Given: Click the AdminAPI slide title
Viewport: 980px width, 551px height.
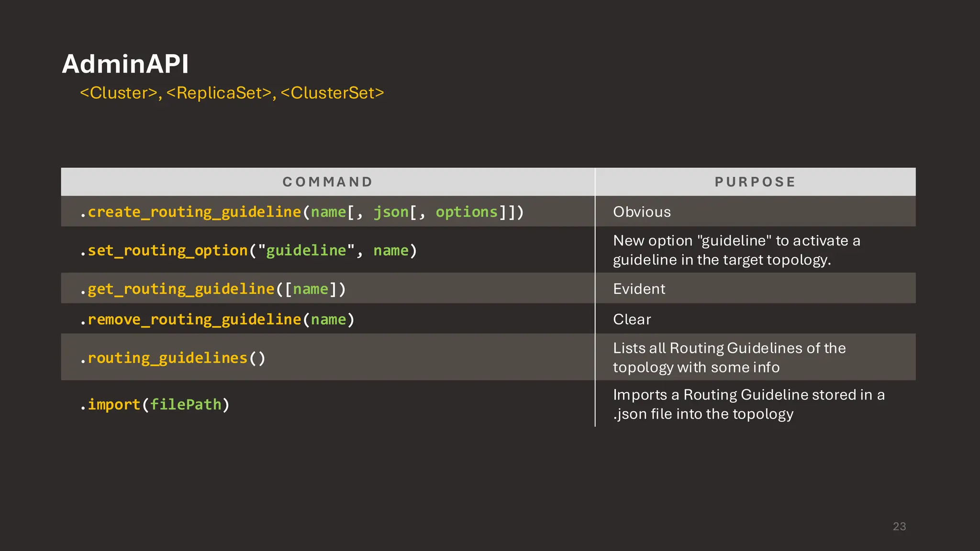Looking at the screenshot, I should (x=125, y=64).
